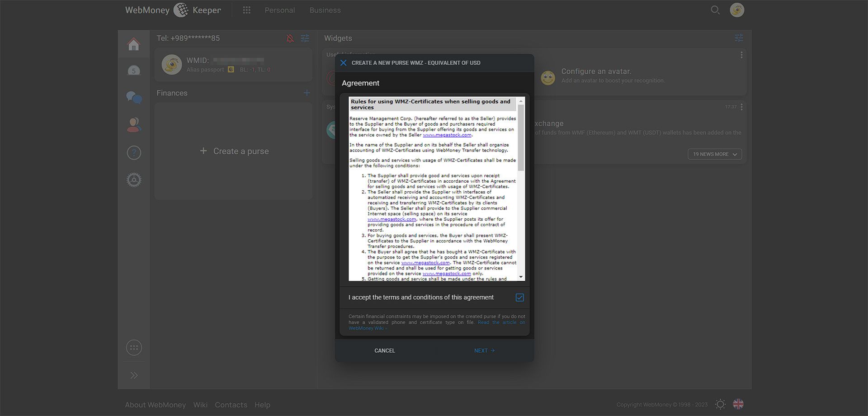Switch to the Business tab
Screen dimensions: 868x416
point(325,10)
